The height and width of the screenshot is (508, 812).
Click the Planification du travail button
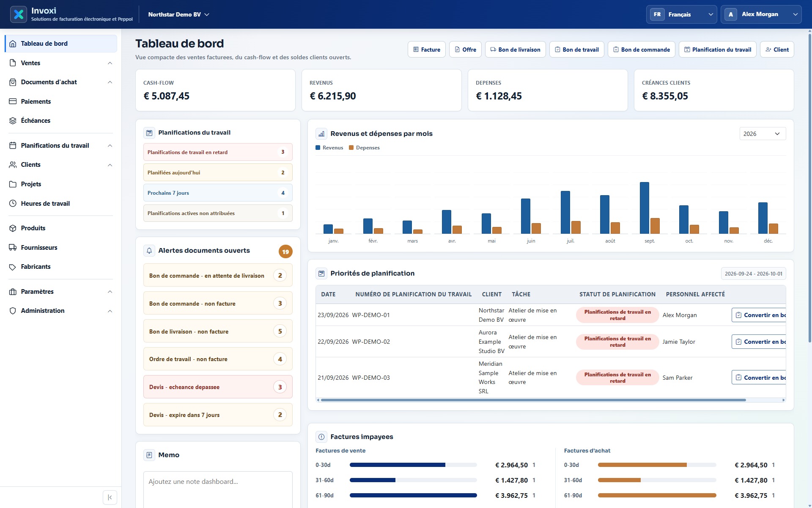click(718, 50)
